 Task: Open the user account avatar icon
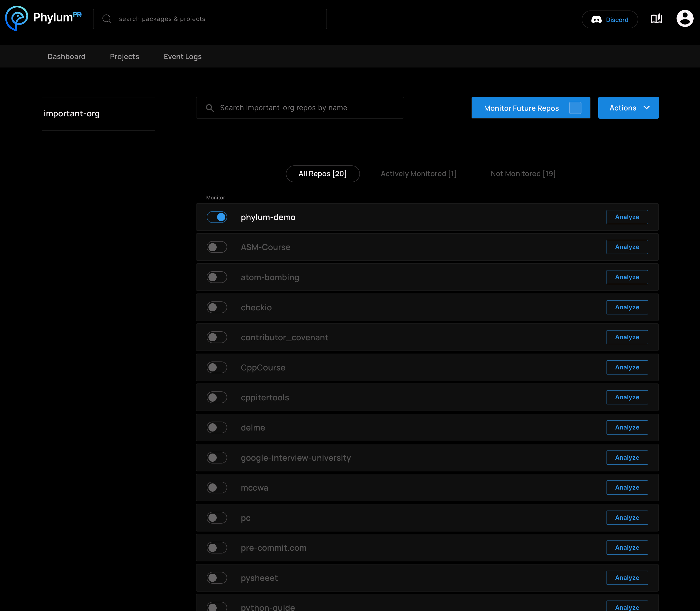coord(685,18)
